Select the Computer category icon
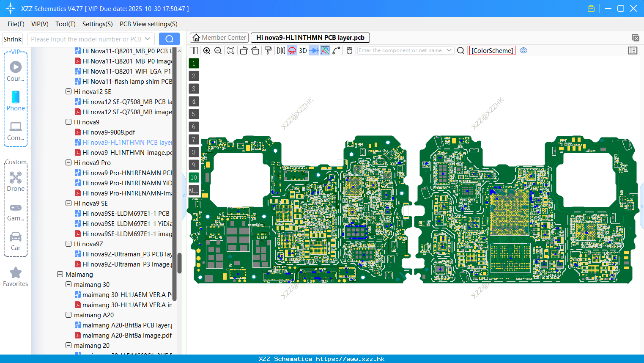The height and width of the screenshot is (363, 644). pos(16,131)
